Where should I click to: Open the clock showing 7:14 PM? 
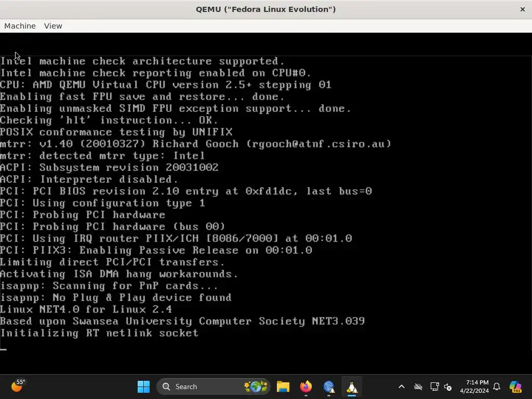coord(474,387)
